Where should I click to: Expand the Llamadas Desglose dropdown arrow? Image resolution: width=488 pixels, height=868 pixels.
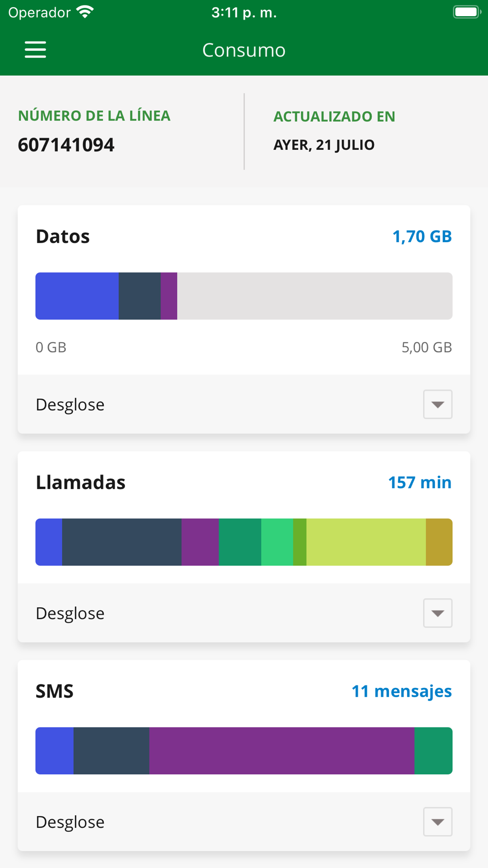(x=438, y=613)
